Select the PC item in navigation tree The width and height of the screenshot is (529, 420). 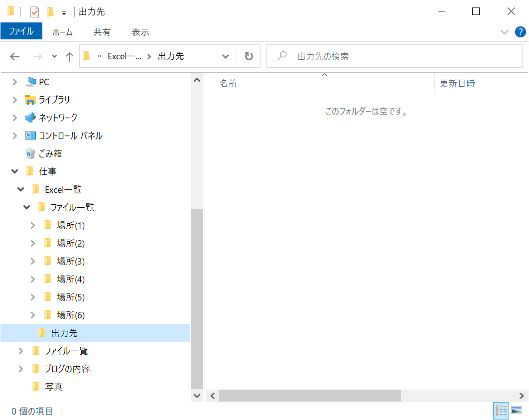pos(44,82)
